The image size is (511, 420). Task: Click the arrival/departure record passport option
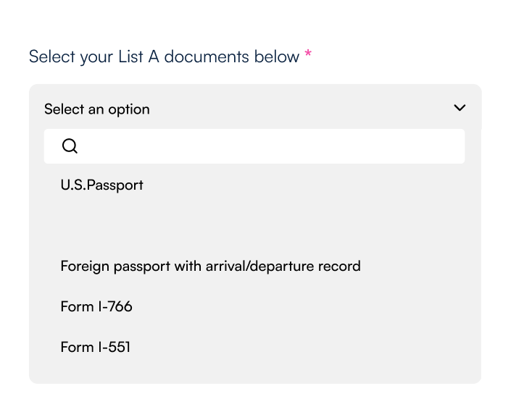click(210, 266)
